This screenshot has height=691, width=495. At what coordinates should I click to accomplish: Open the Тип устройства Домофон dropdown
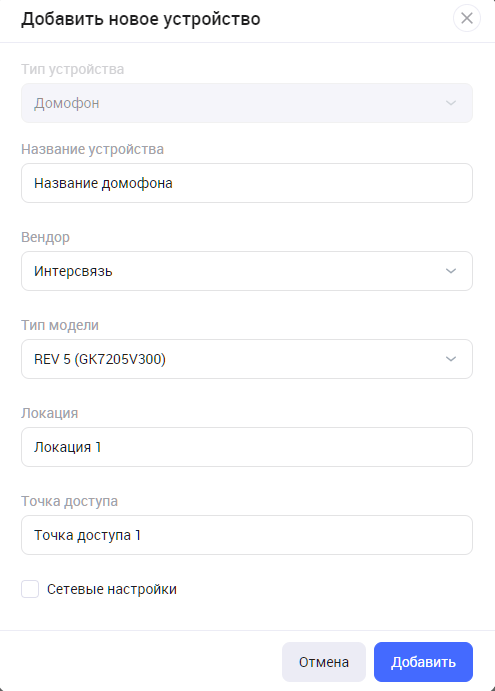coord(247,103)
